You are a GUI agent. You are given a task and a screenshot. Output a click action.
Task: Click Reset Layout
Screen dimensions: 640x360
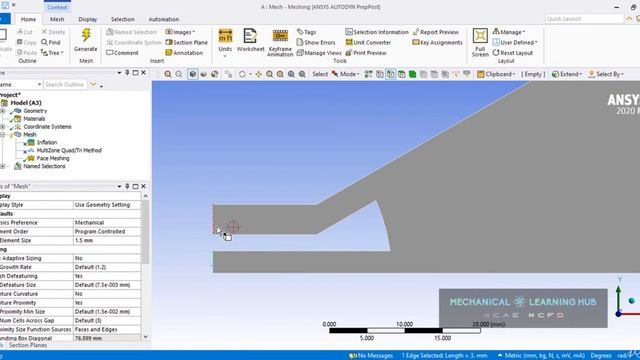[x=513, y=53]
